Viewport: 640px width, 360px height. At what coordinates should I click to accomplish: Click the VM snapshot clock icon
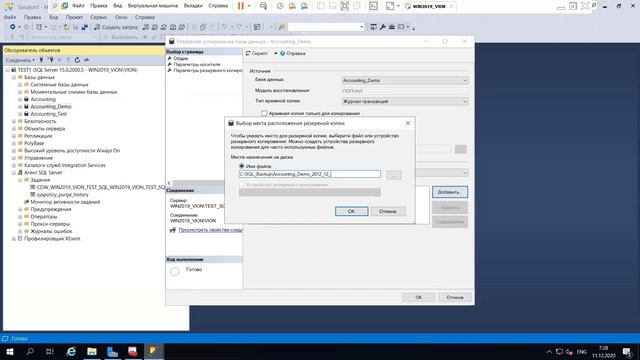tap(280, 6)
